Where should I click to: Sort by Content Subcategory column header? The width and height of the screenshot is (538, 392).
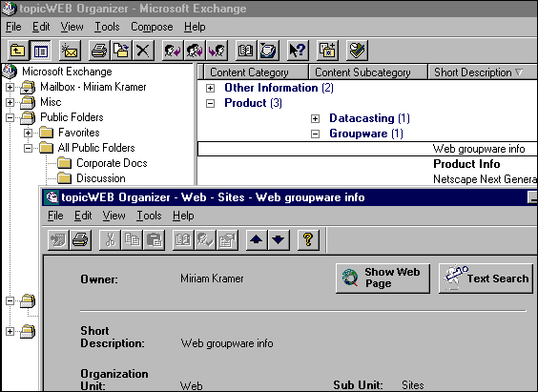pyautogui.click(x=368, y=72)
